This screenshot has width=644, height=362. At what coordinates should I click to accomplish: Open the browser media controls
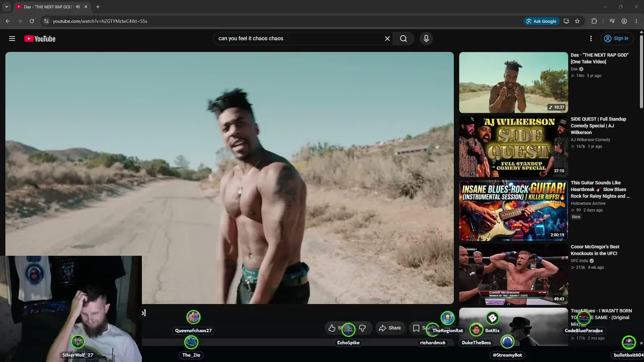(x=612, y=21)
